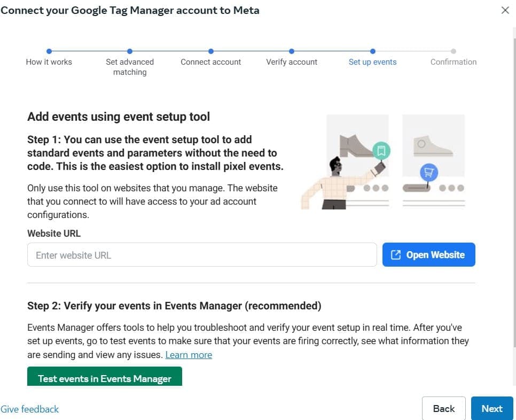This screenshot has height=420, width=516.
Task: Click the Website URL input field
Action: (201, 254)
